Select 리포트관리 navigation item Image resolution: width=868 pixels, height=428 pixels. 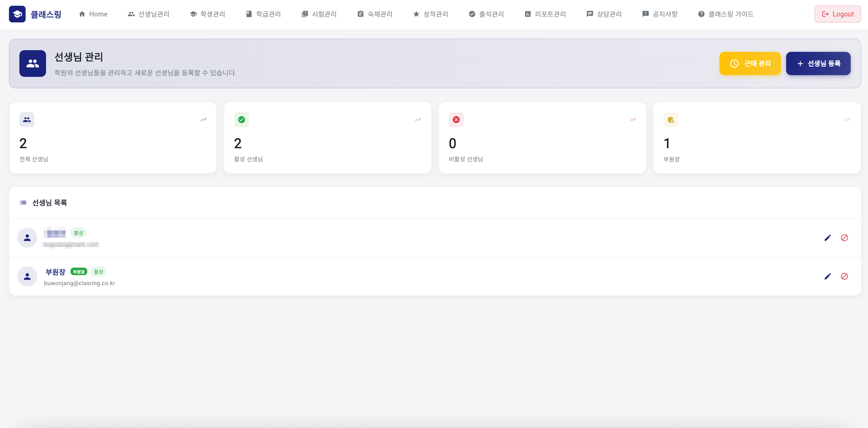pos(545,14)
